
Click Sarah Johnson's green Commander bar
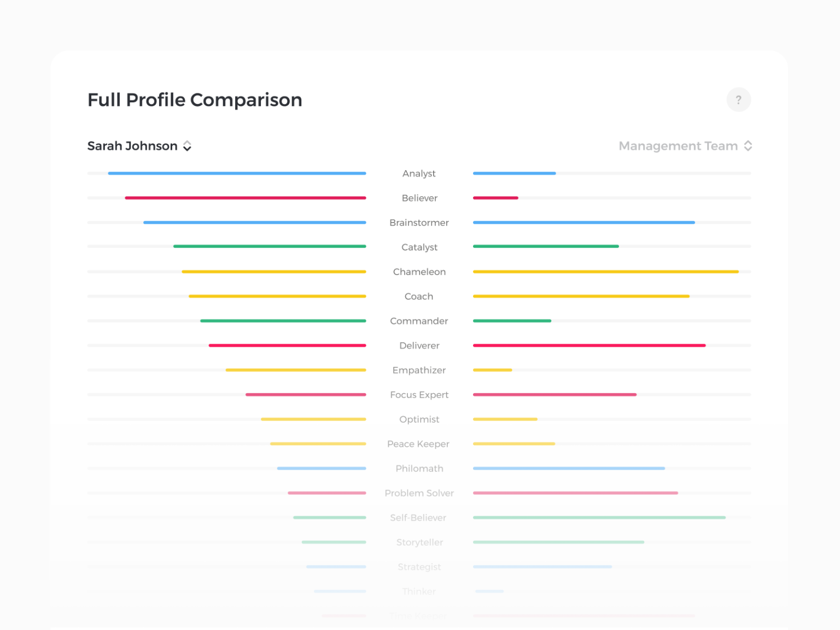point(283,321)
